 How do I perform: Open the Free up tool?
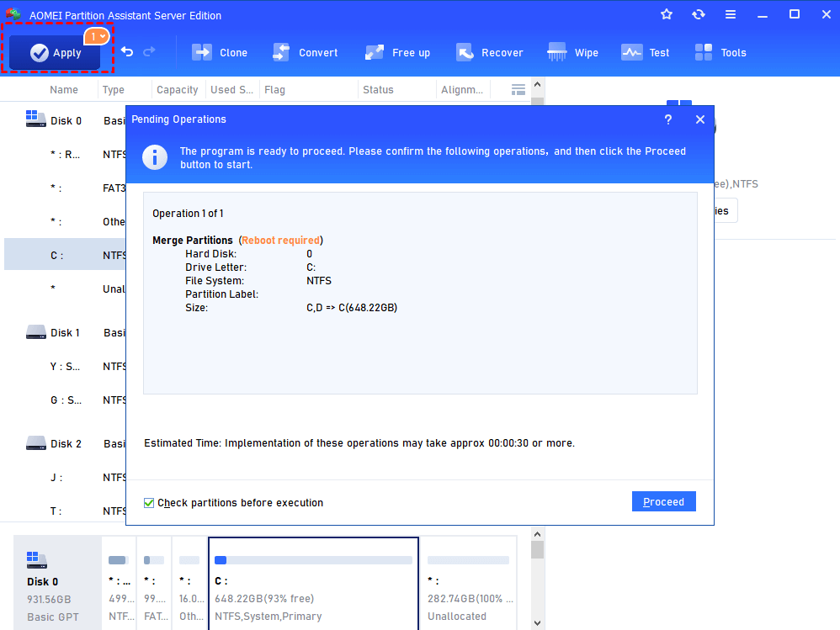397,52
